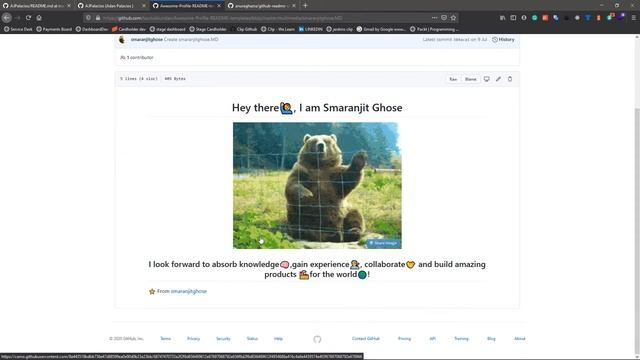Open the commit message link
Viewport: 640px width, 360px height.
click(x=191, y=40)
